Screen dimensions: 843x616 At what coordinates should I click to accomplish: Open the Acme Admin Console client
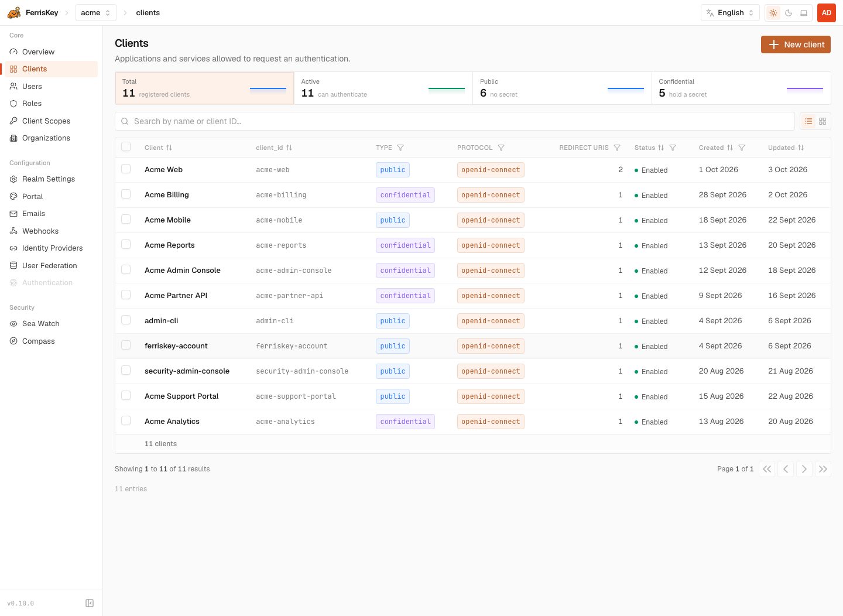[183, 271]
